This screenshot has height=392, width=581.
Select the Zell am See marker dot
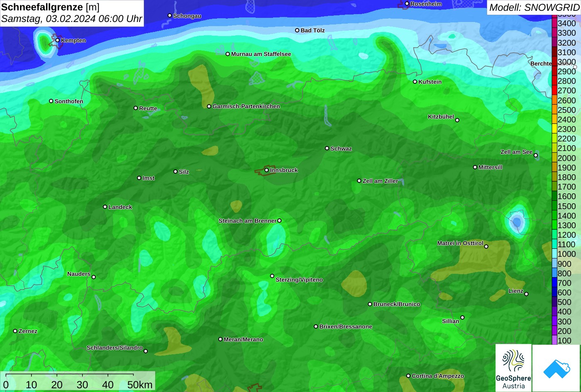(x=536, y=156)
